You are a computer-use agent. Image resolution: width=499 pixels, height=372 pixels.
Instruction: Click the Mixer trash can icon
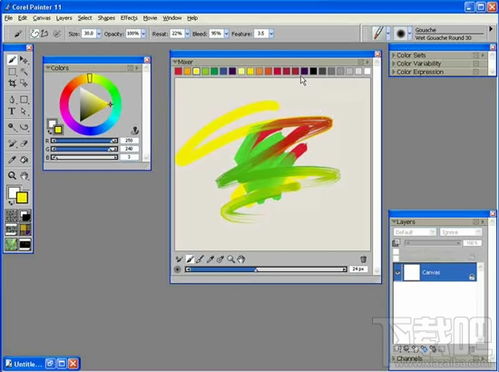click(363, 259)
